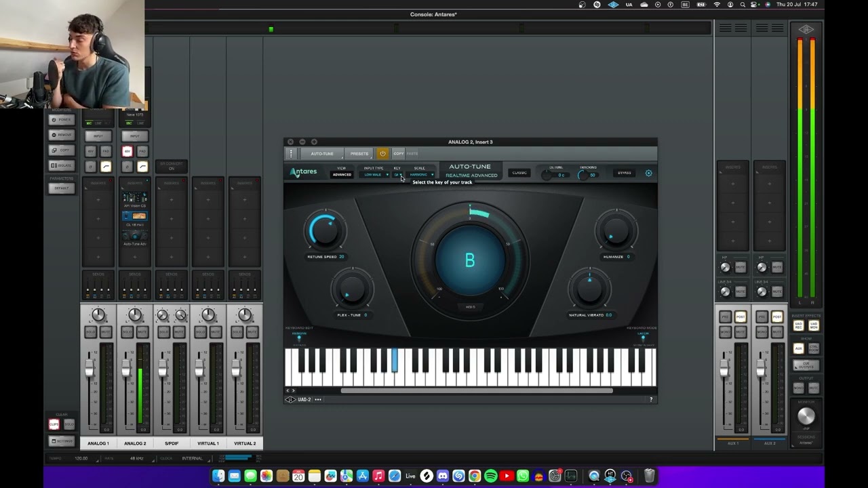This screenshot has width=868, height=488.
Task: Click the Copy modifier button in Console
Action: pos(61,150)
